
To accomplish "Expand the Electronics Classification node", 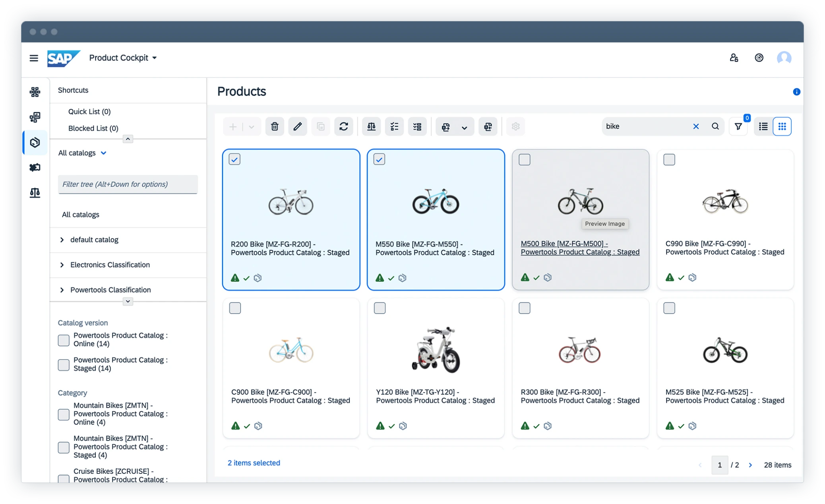I will tap(62, 265).
